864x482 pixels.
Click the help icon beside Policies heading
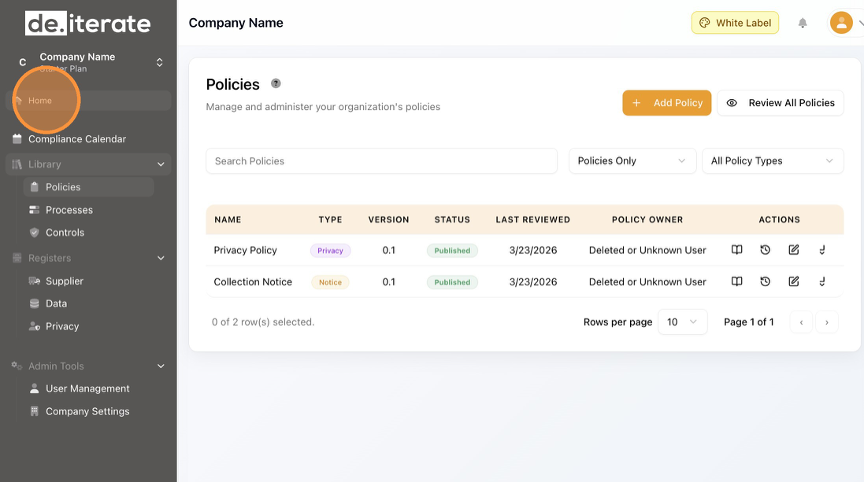(x=276, y=84)
